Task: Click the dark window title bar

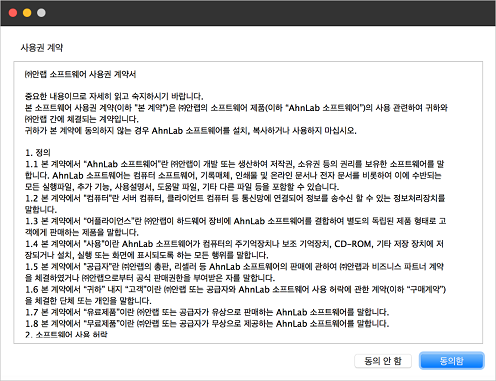Action: point(248,13)
